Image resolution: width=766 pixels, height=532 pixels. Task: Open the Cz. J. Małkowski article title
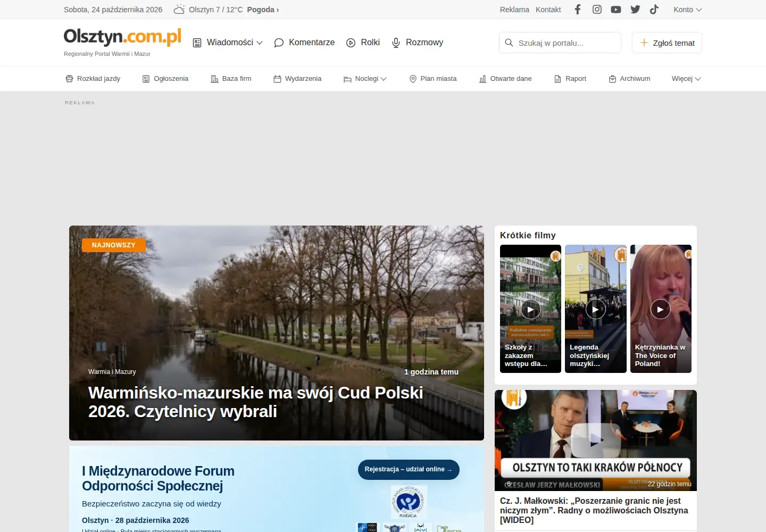594,510
